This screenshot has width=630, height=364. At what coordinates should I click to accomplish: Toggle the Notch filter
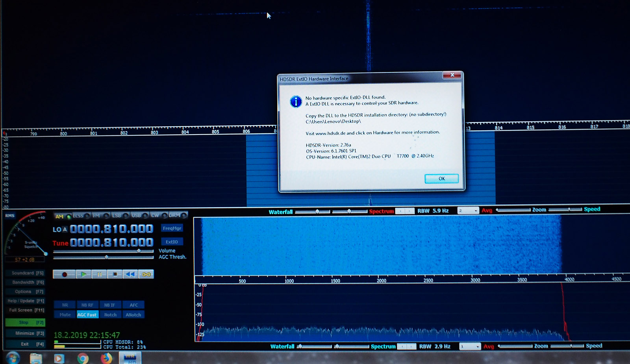110,315
